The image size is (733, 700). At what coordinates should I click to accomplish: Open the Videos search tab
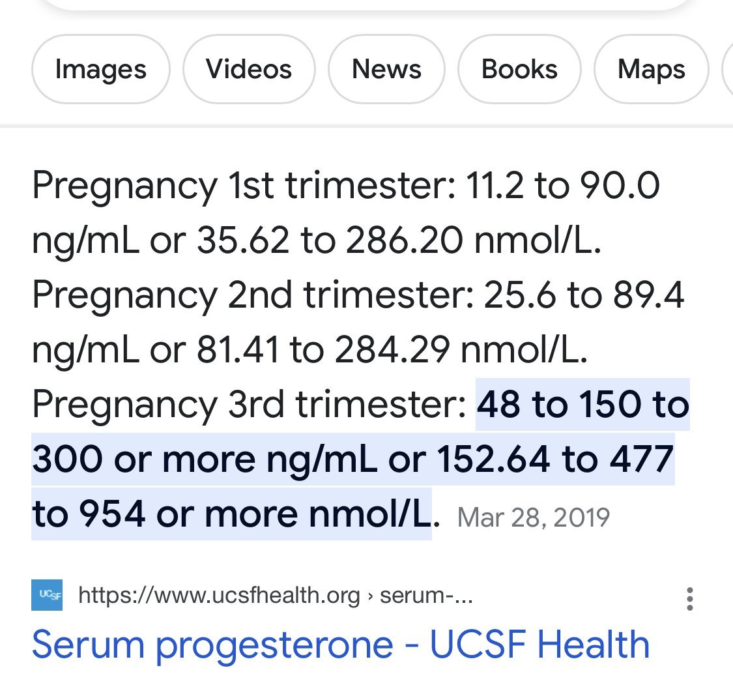tap(249, 69)
